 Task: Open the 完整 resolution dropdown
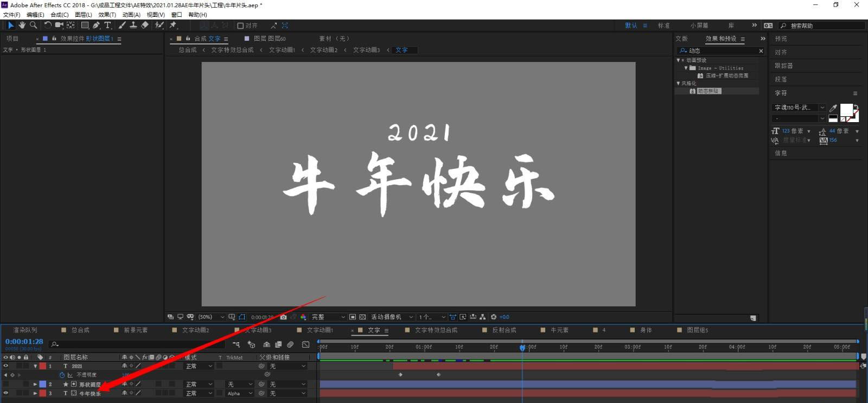coord(328,317)
